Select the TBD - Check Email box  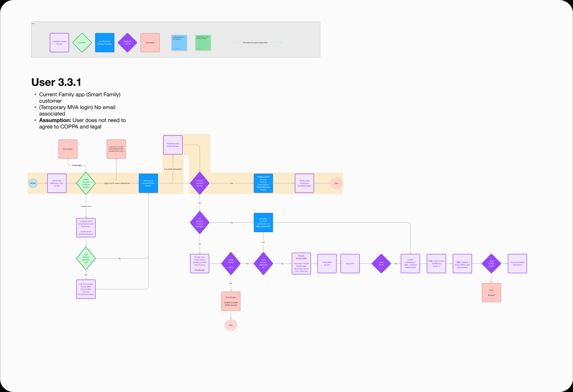(x=436, y=264)
